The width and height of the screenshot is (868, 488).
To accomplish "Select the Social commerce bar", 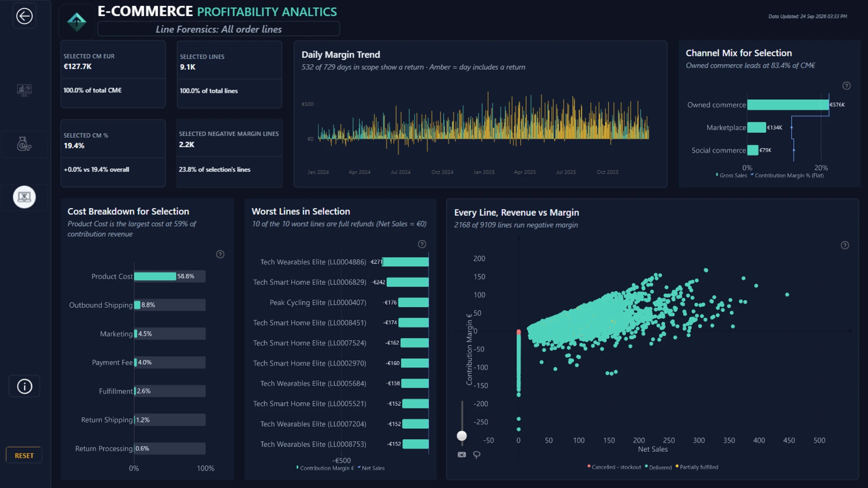I will tap(753, 150).
